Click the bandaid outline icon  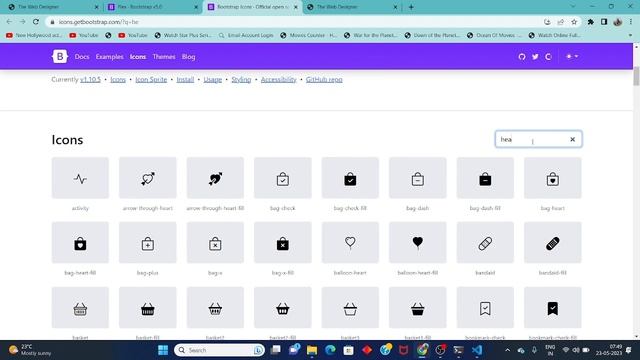pyautogui.click(x=485, y=243)
